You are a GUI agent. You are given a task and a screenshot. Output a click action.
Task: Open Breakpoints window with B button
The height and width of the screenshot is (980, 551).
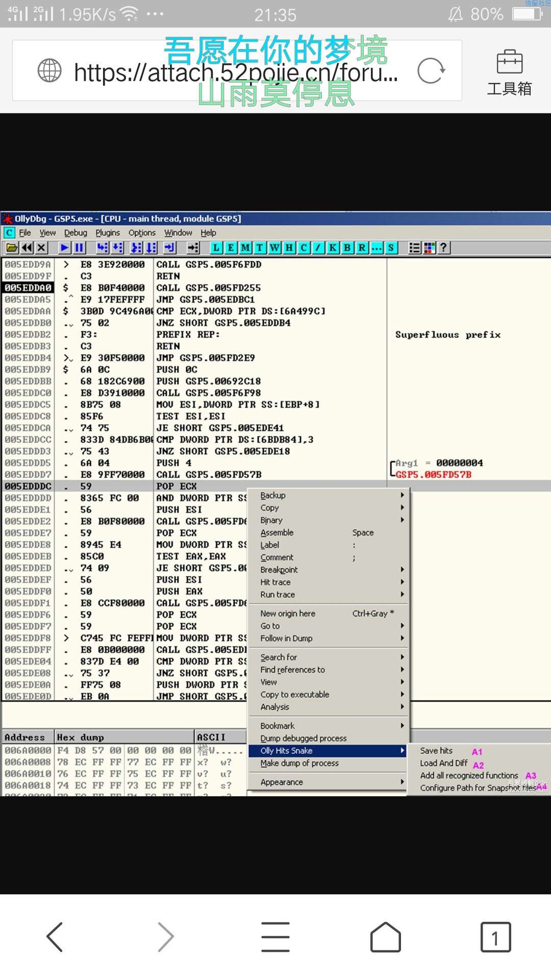pos(347,248)
